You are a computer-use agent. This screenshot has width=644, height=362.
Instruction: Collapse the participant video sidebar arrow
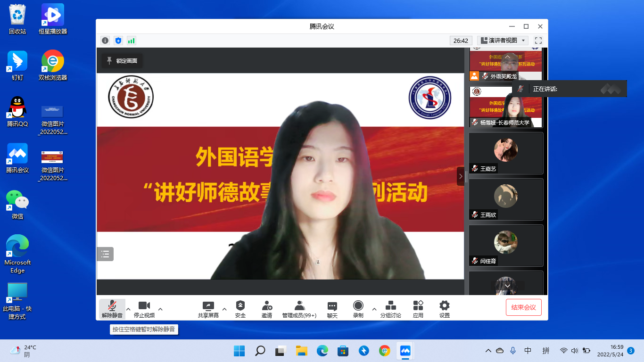pos(461,176)
